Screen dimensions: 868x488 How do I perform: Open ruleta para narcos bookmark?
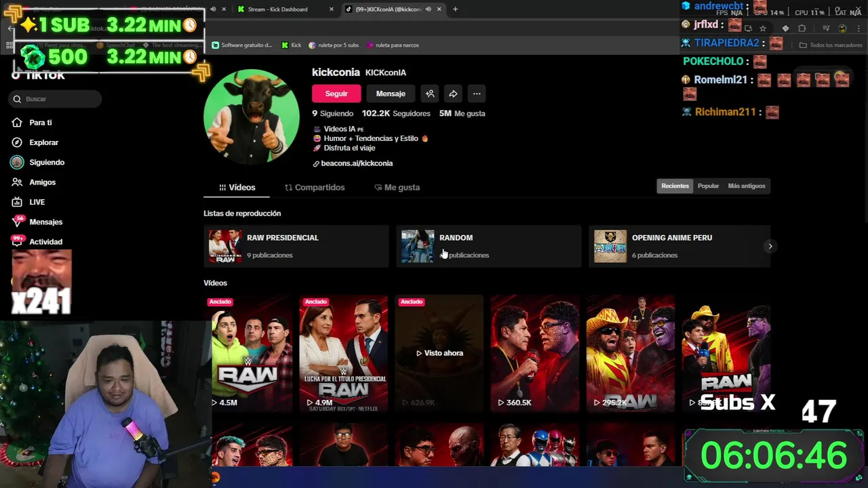coord(393,45)
